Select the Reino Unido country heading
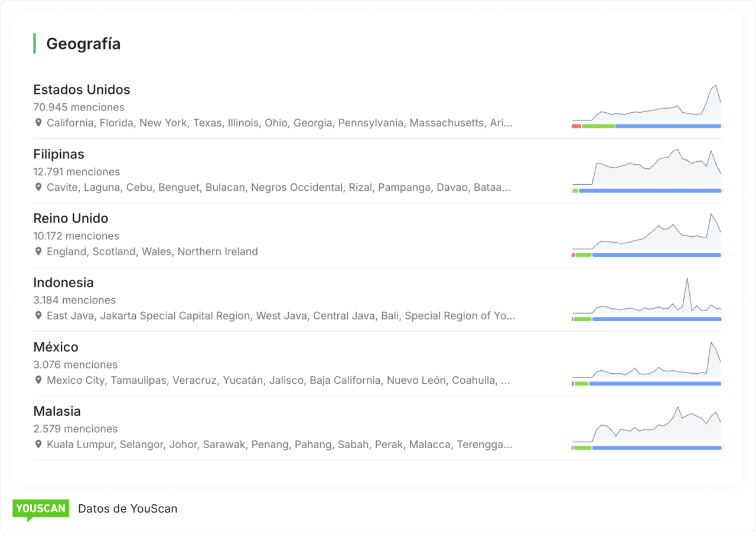This screenshot has width=756, height=535. [71, 218]
